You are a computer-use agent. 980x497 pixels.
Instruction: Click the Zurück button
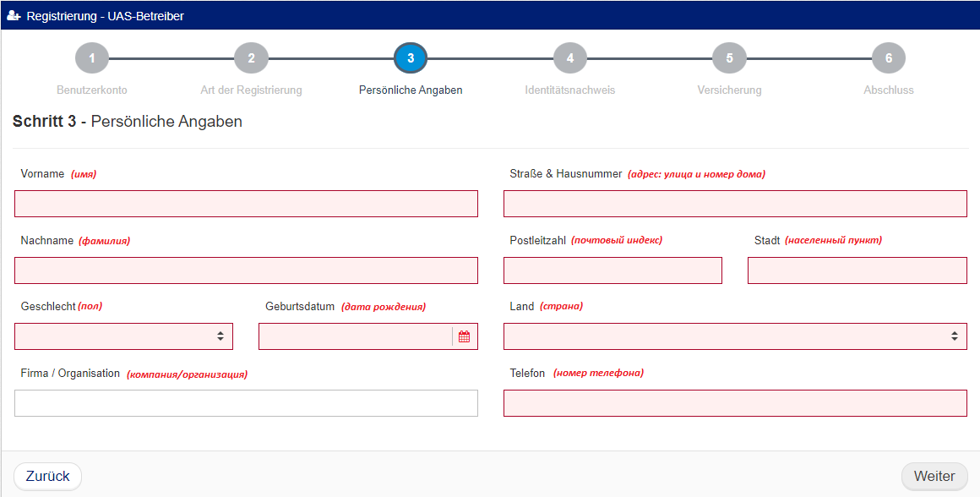48,476
